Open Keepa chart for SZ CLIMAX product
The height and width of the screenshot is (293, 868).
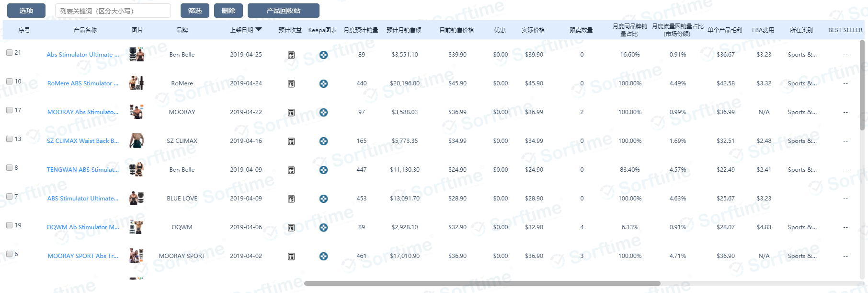tap(323, 141)
